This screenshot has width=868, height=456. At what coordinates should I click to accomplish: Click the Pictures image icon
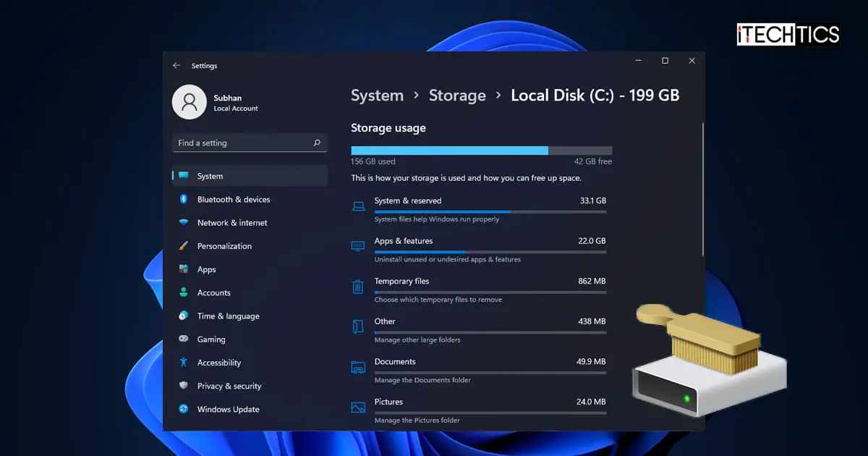pos(358,408)
